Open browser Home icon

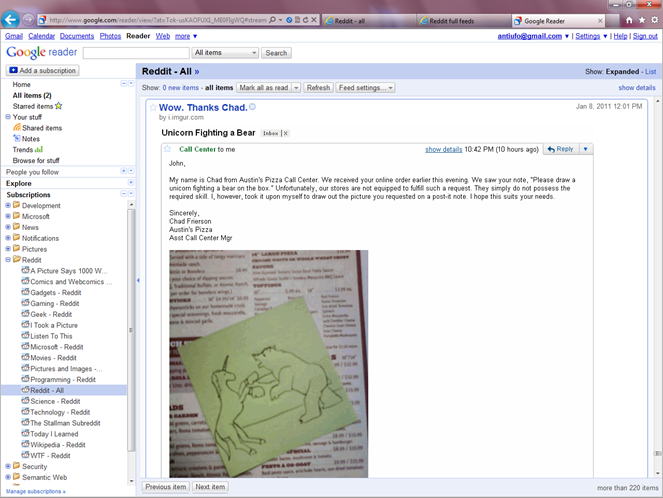pos(629,20)
